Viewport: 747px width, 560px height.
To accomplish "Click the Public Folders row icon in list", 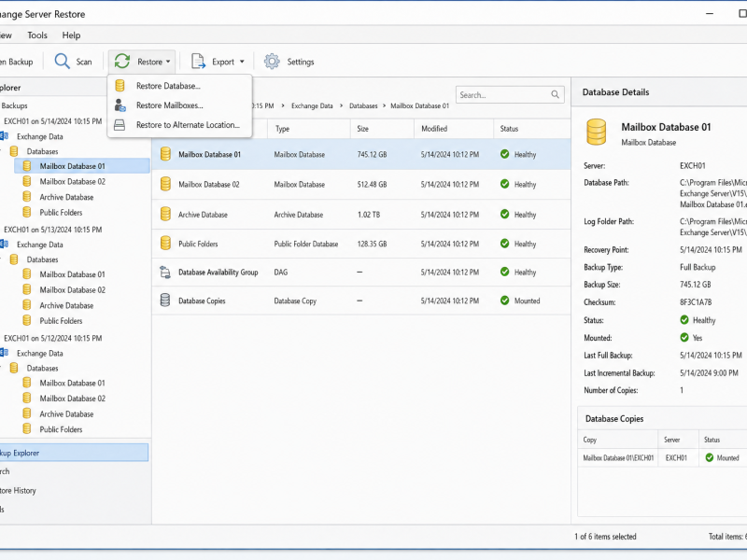I will click(165, 244).
